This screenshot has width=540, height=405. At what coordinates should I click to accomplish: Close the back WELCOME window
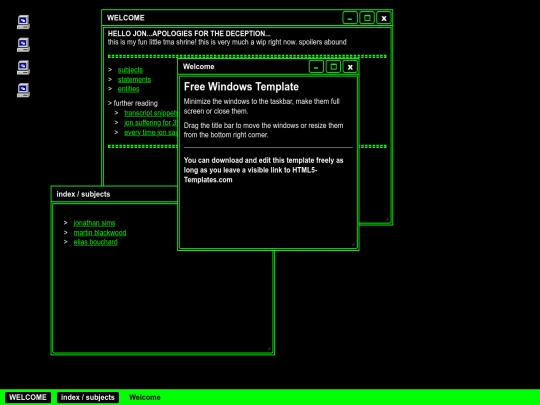pos(384,18)
